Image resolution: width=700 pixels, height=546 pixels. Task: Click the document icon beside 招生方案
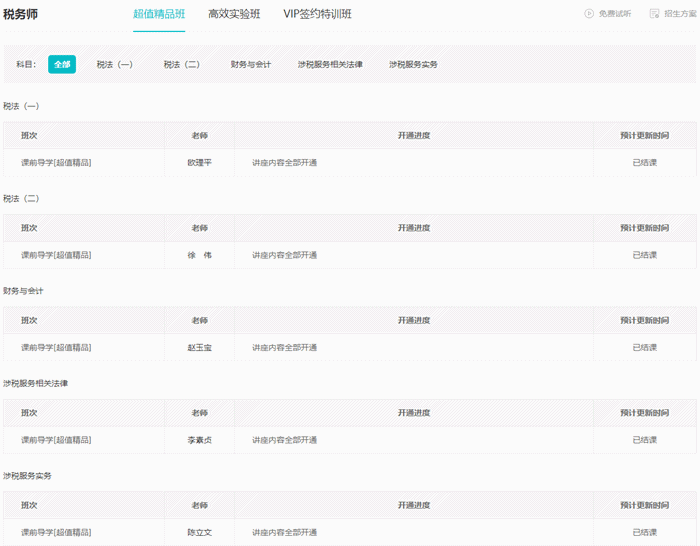pyautogui.click(x=654, y=14)
